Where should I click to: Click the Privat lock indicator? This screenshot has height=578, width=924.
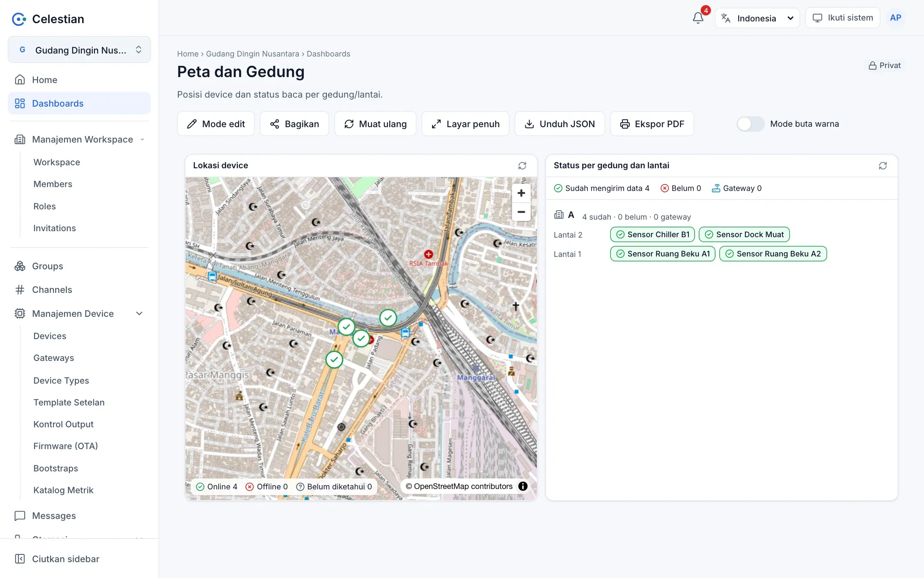(x=884, y=66)
